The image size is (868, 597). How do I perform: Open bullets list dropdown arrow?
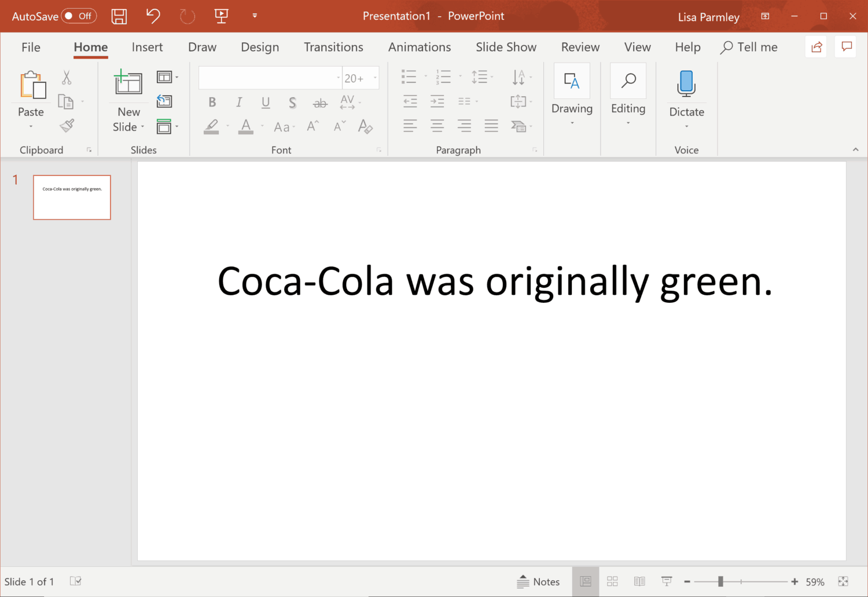[x=426, y=76]
